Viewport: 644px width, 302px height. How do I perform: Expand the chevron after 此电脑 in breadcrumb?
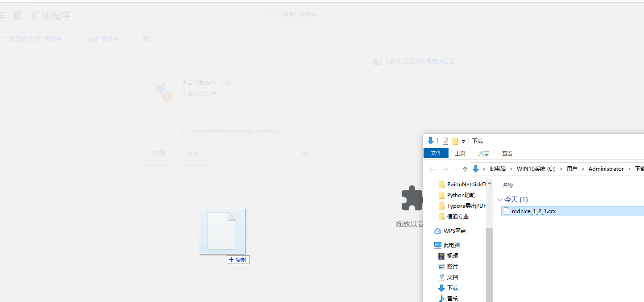pyautogui.click(x=511, y=169)
